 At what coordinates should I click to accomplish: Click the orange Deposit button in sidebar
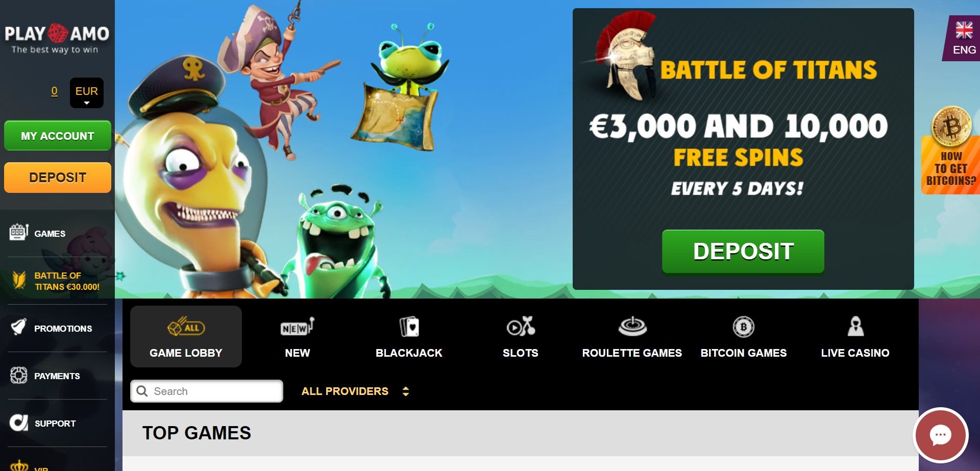click(58, 178)
